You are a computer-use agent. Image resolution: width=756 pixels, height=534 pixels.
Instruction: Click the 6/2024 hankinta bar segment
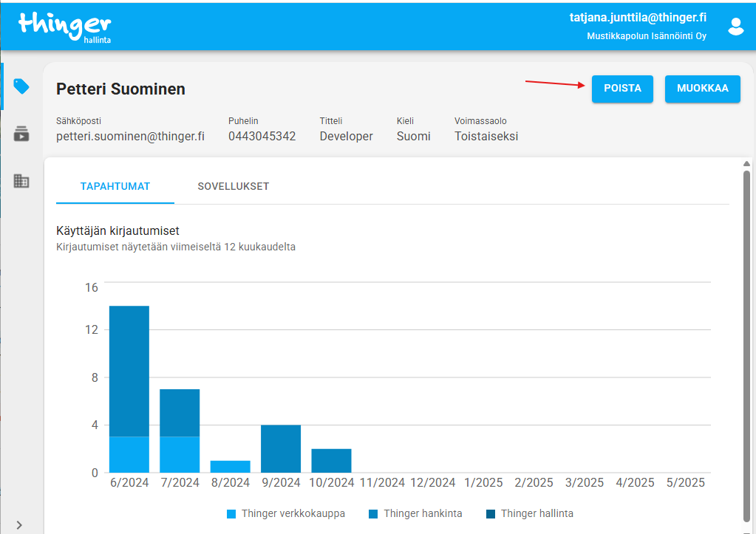click(x=129, y=371)
